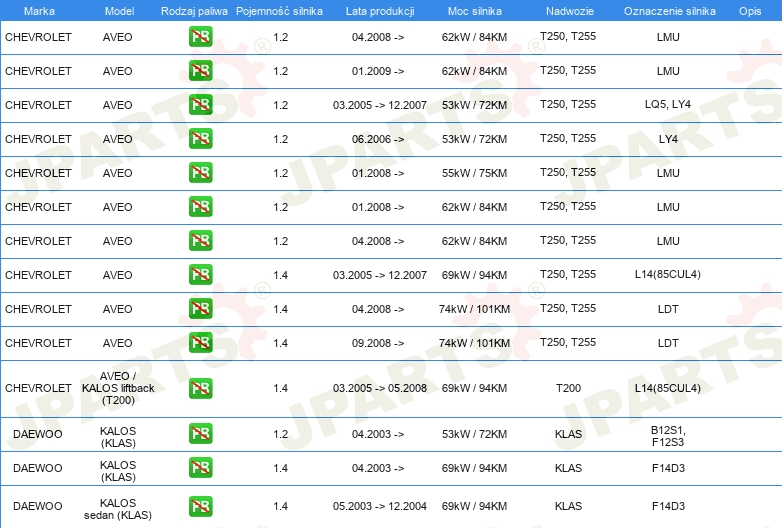Select the '09.2008 ->' production date cell

[x=378, y=343]
